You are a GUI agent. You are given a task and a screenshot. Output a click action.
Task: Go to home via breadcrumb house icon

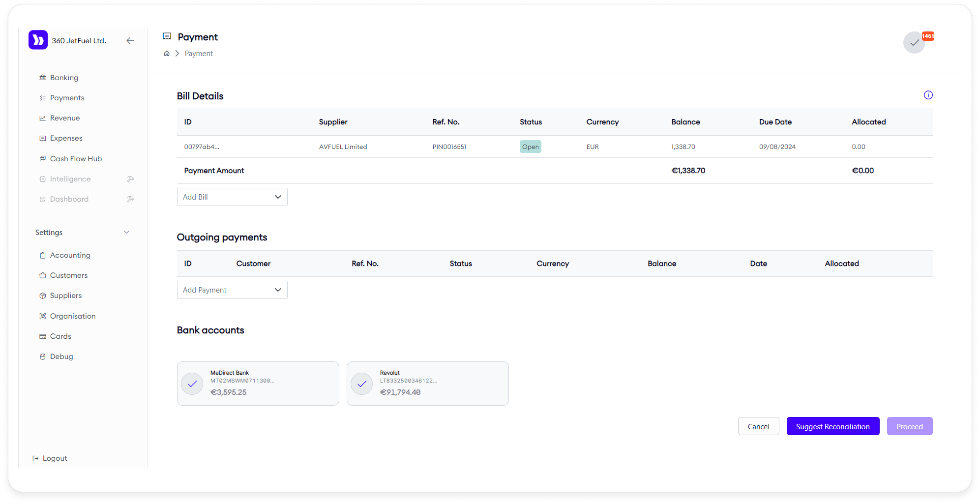point(167,54)
